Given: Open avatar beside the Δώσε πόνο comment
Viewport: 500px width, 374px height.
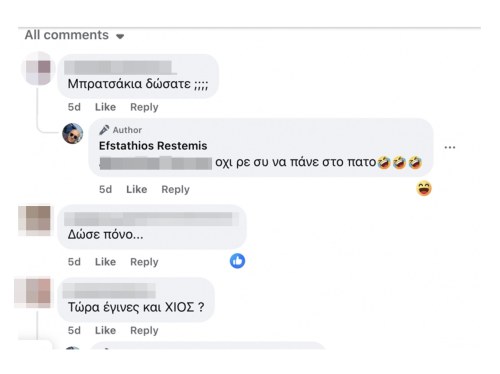Looking at the screenshot, I should (x=35, y=221).
